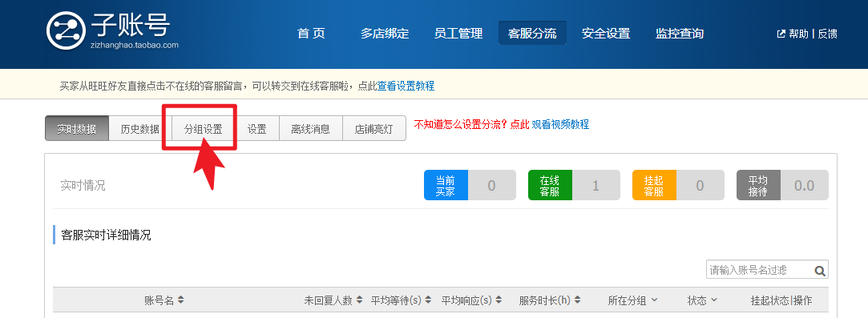Switch to the 离线消息 tab

310,129
